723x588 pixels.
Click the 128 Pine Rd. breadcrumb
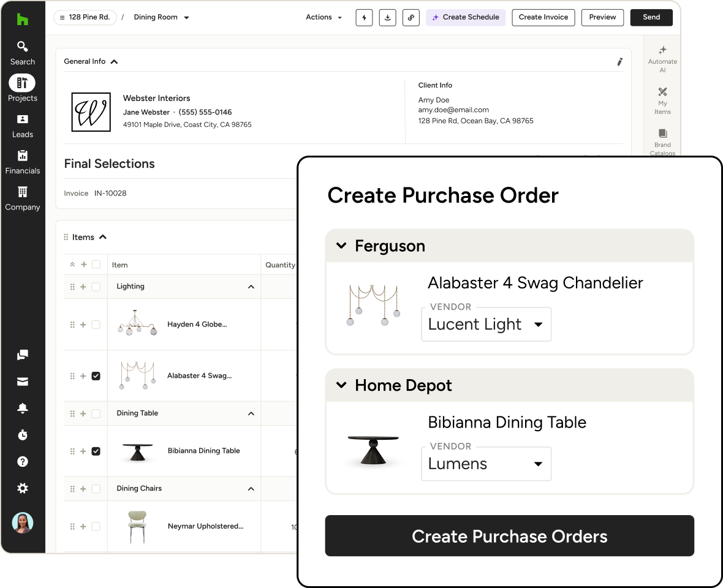pos(85,18)
